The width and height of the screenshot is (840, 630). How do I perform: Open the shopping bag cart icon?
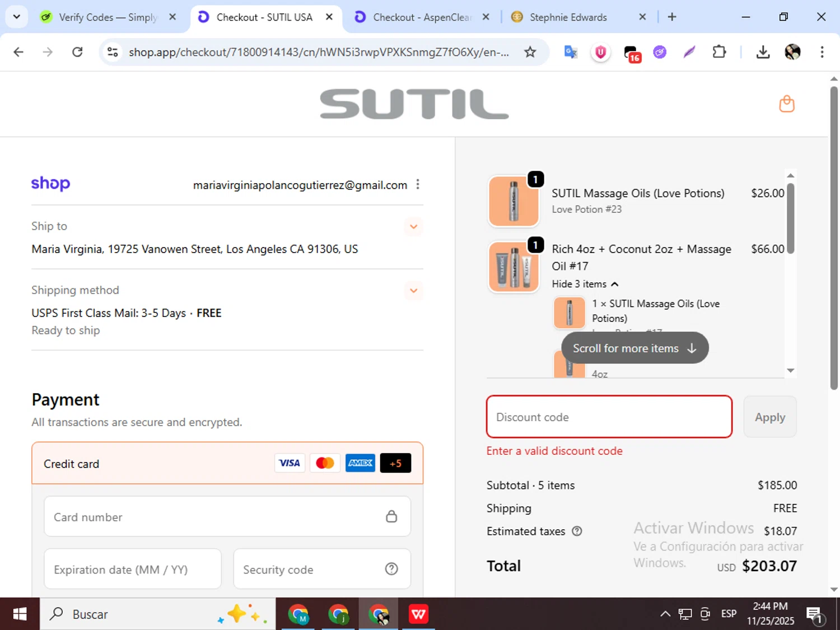click(x=787, y=104)
